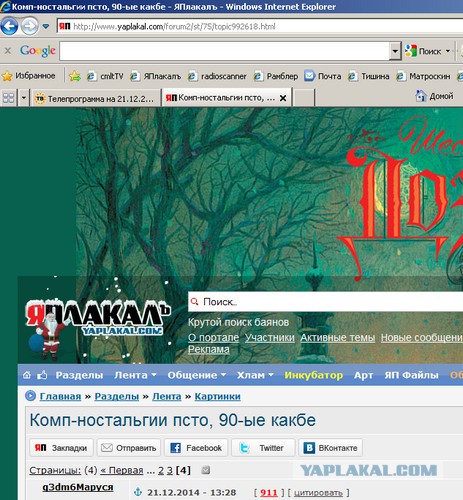Click the magnifier icon in site search

(194, 302)
